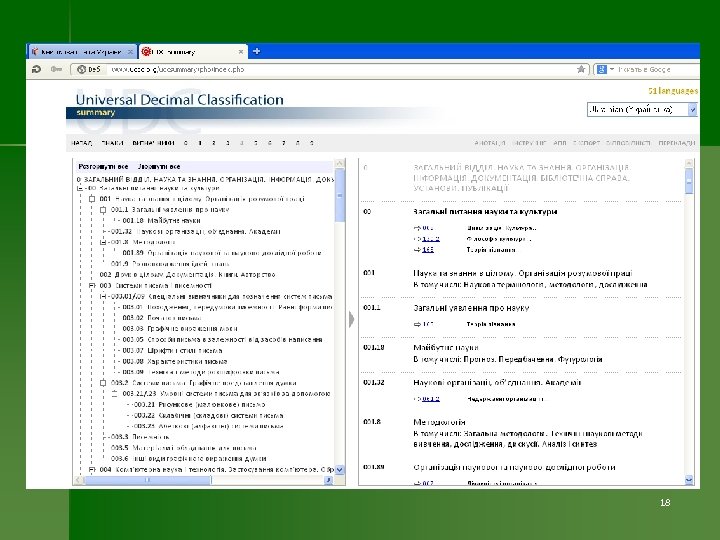This screenshot has width=720, height=540.
Task: Click the Universal Decimal Classification heading
Action: (180, 100)
